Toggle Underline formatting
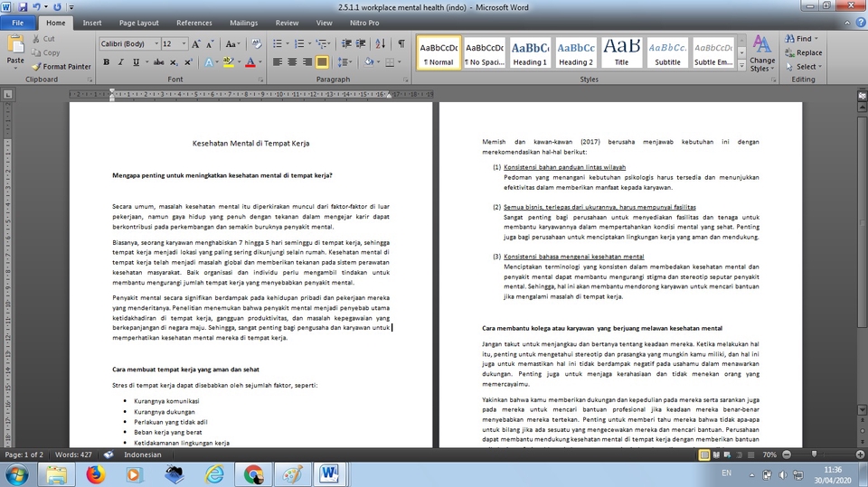868x487 pixels. click(x=136, y=62)
